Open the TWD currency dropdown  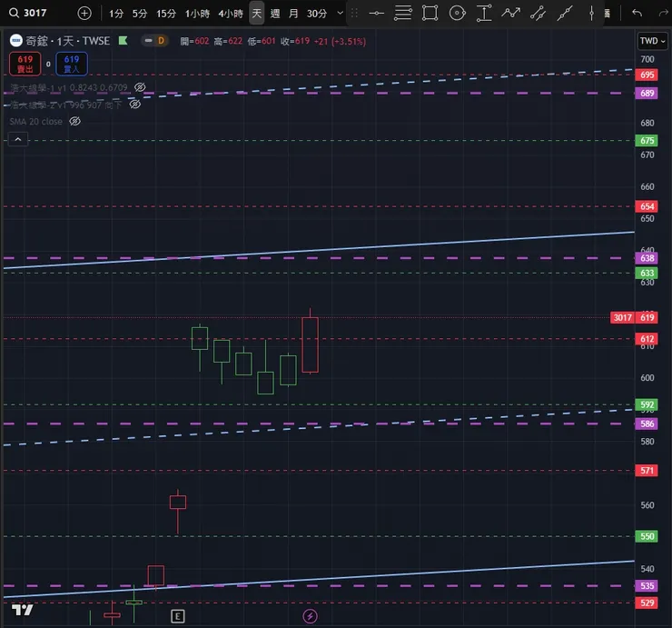(652, 41)
